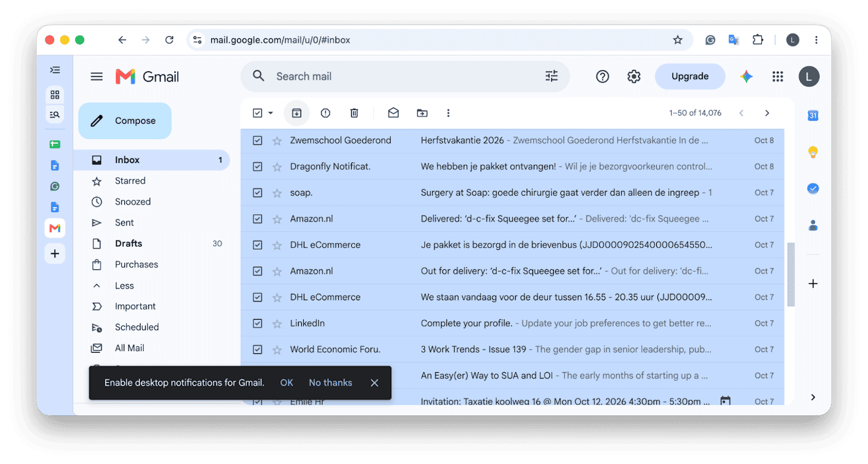Open email 'Complete your profile.'
The image size is (868, 464).
point(512,323)
